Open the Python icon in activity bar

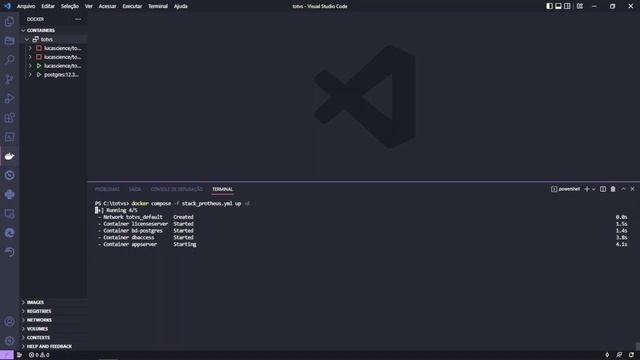[x=9, y=195]
